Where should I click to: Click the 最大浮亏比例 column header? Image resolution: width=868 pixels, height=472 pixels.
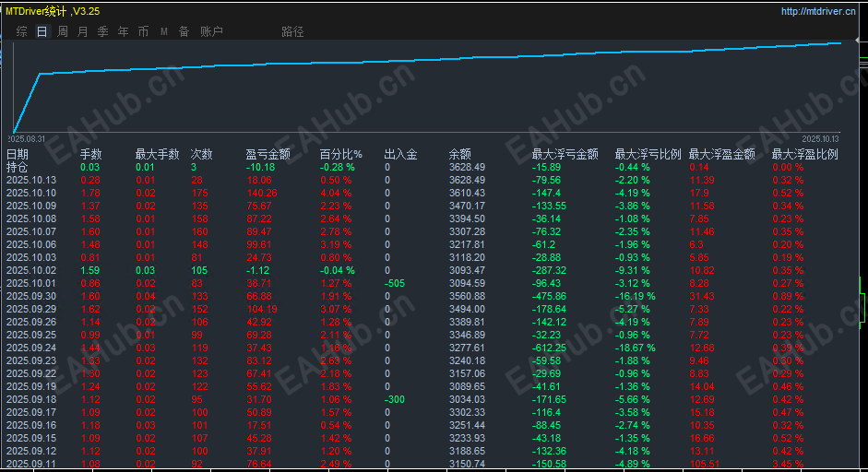click(x=648, y=154)
